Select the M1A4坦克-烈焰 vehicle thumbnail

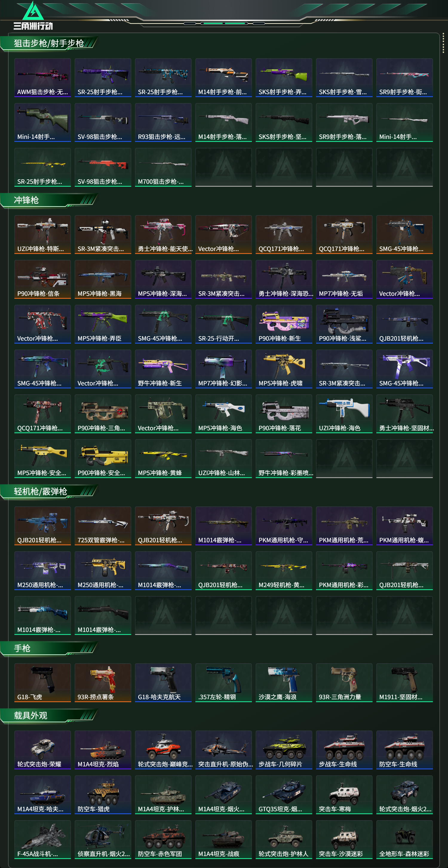pos(103,750)
